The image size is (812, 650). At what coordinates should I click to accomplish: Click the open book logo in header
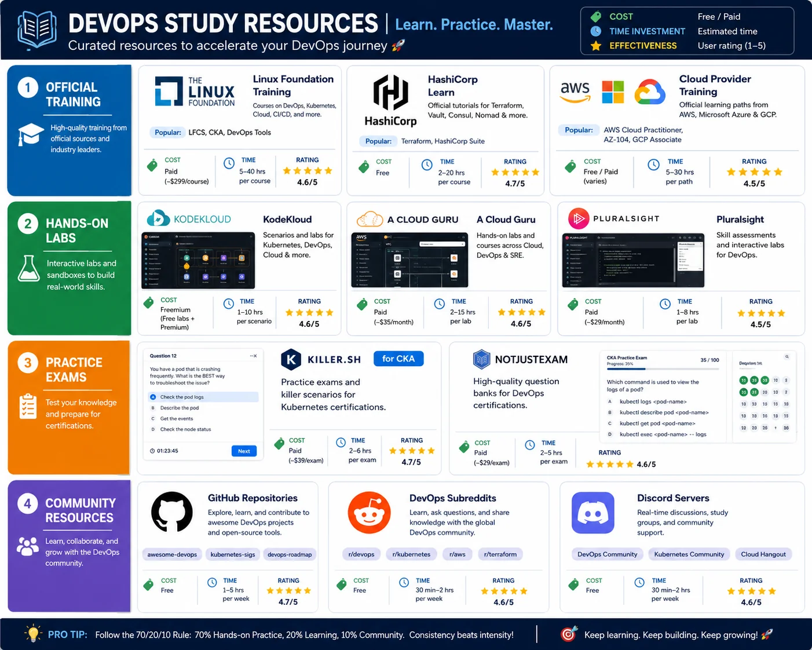36,30
